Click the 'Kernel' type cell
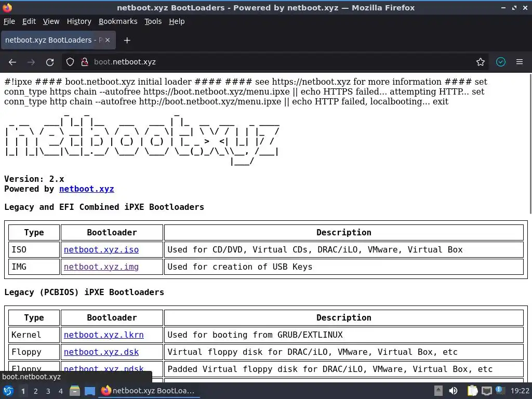 [x=34, y=335]
